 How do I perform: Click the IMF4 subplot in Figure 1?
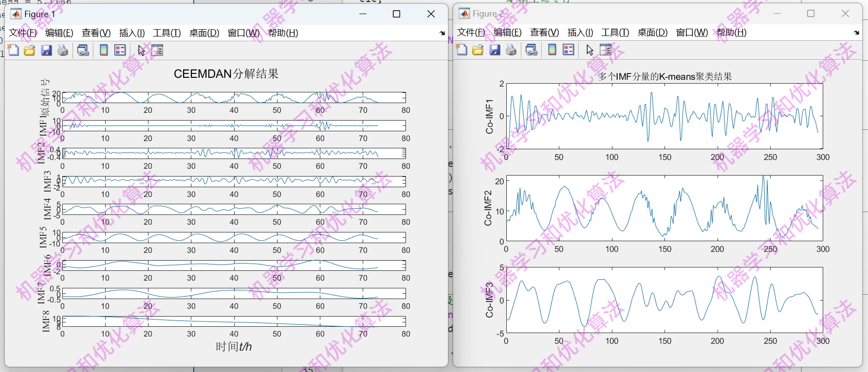pyautogui.click(x=234, y=209)
